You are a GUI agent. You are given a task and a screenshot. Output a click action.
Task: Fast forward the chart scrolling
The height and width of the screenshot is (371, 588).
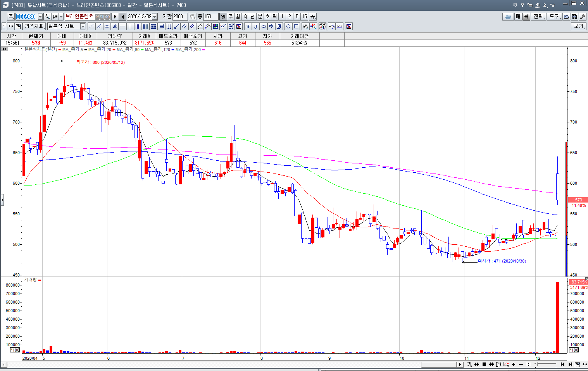[x=491, y=364]
